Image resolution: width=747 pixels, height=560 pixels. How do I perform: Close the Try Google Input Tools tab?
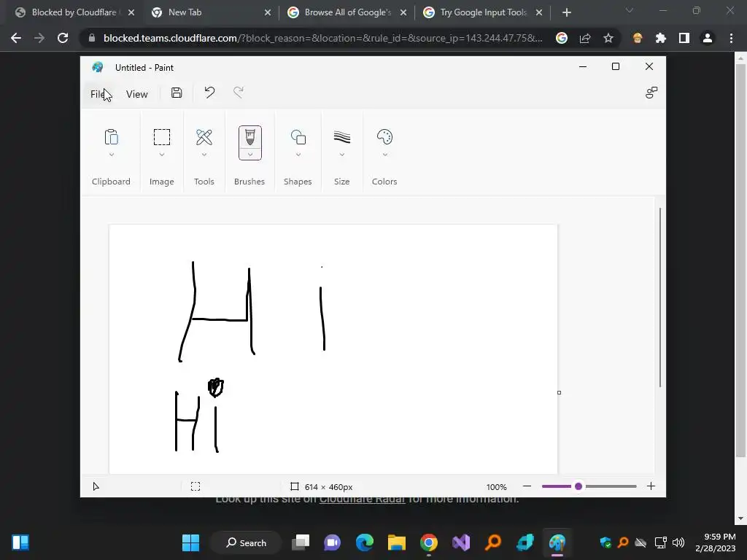coord(539,12)
